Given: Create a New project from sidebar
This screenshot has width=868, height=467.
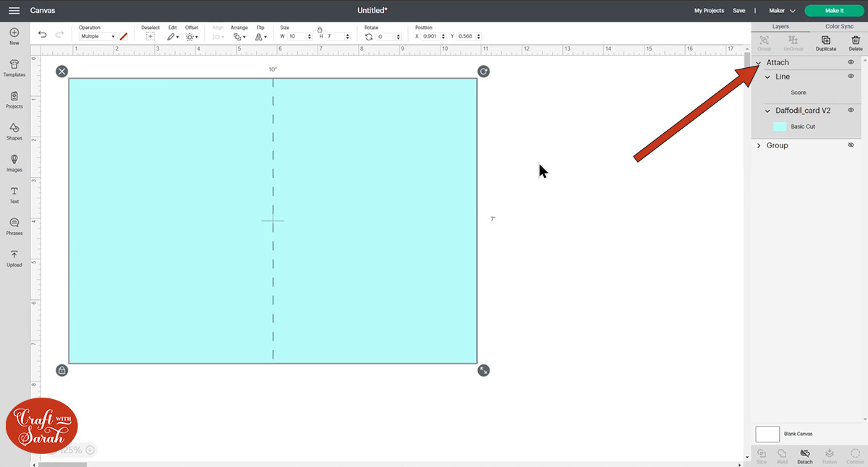Looking at the screenshot, I should point(14,37).
